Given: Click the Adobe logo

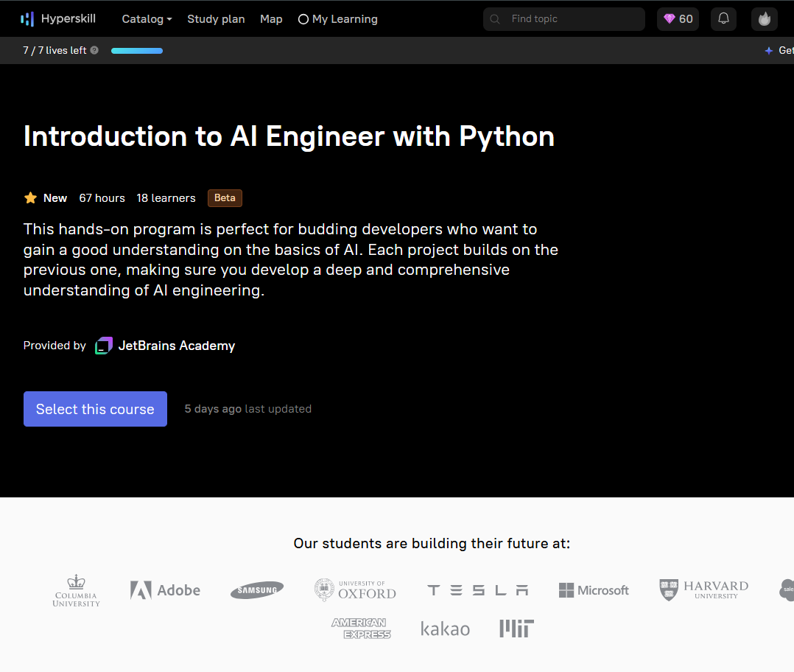Looking at the screenshot, I should coord(165,590).
